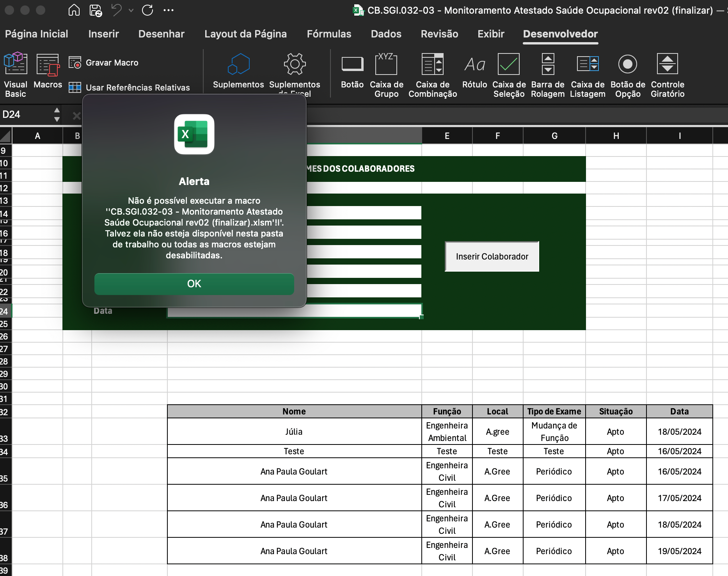Open the Dados ribbon tab
The height and width of the screenshot is (576, 728).
coord(385,34)
